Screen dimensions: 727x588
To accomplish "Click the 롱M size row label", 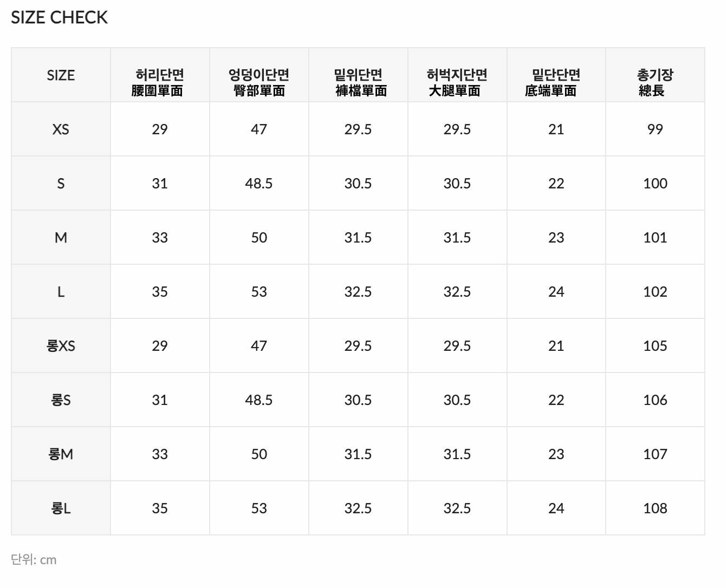I will coord(61,454).
